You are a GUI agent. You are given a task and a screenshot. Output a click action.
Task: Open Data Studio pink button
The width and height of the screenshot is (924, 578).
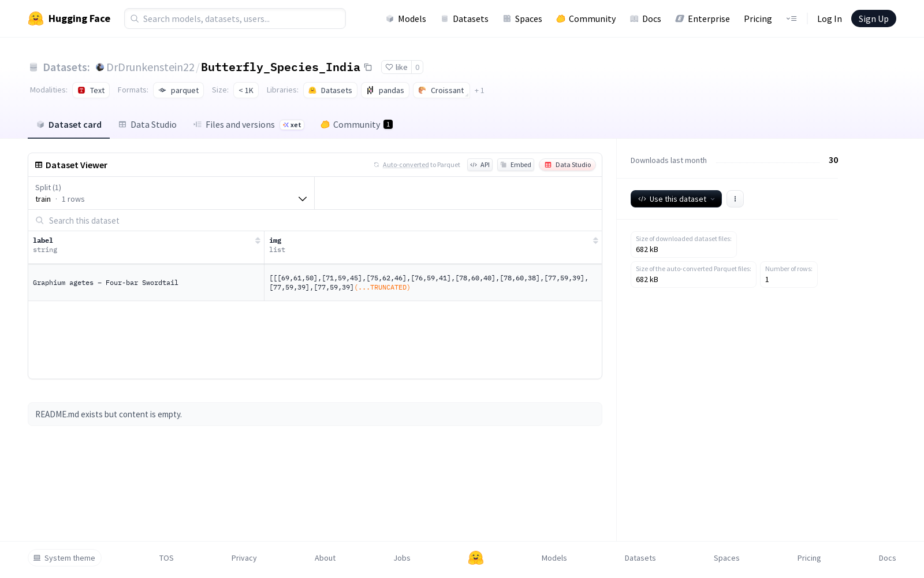click(x=568, y=165)
